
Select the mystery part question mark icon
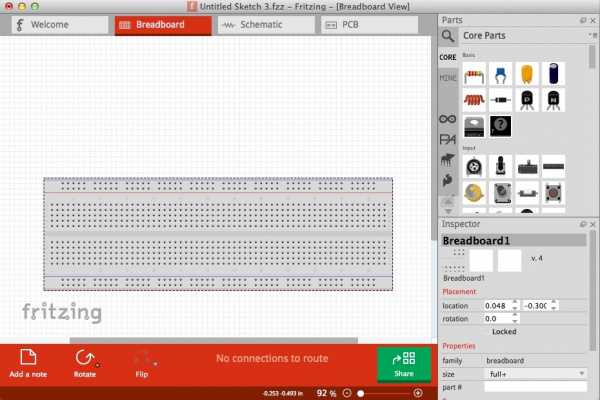501,126
